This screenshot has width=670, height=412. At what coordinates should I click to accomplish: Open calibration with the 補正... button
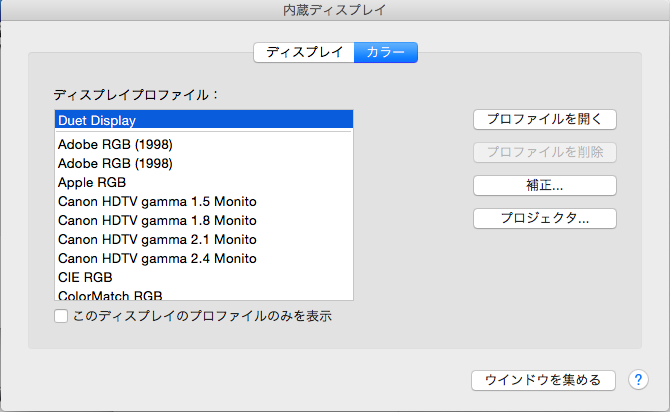point(544,185)
